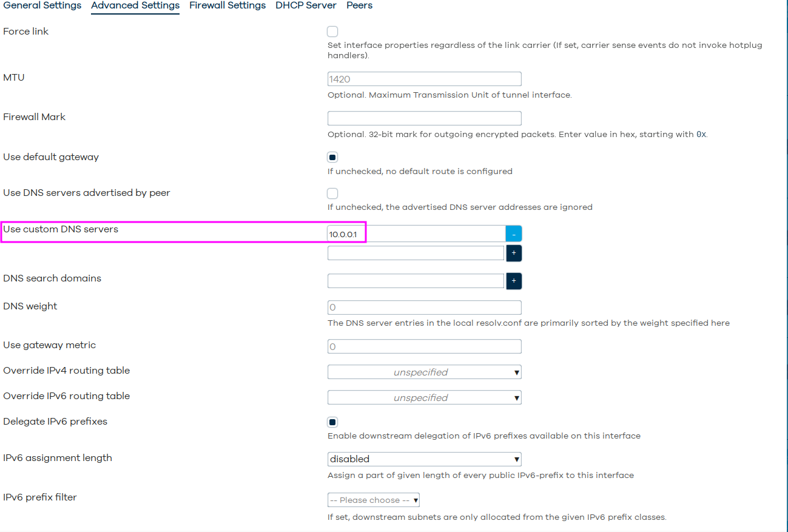Go to the DHCP Server tab

(306, 5)
